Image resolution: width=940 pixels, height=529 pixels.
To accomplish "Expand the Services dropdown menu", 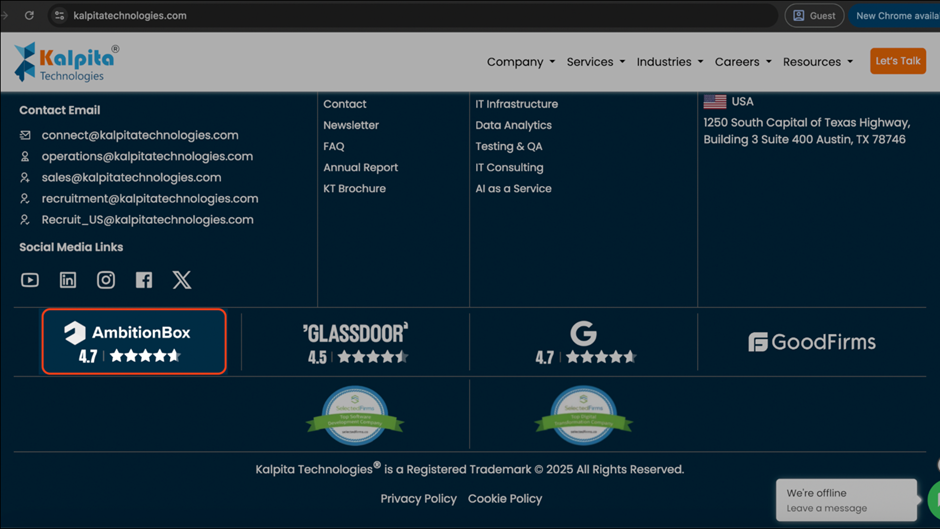I will coord(595,62).
